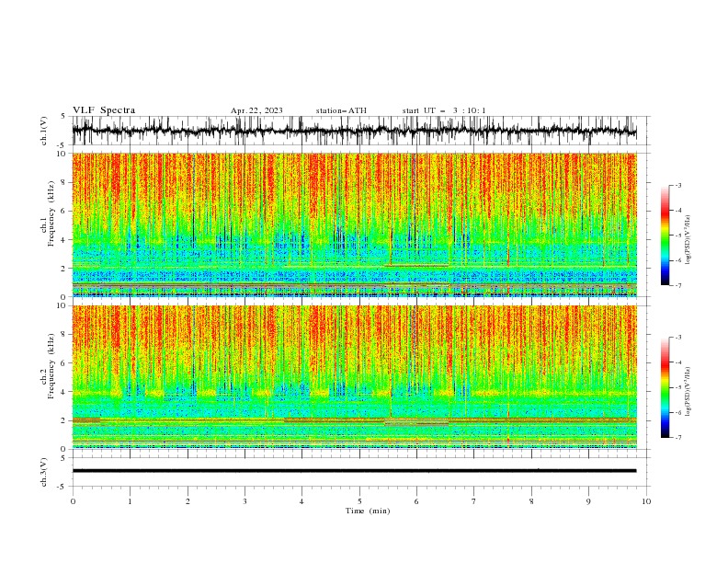The height and width of the screenshot is (563, 728).
Task: Click the '2' tick on Time axis
Action: click(x=188, y=501)
